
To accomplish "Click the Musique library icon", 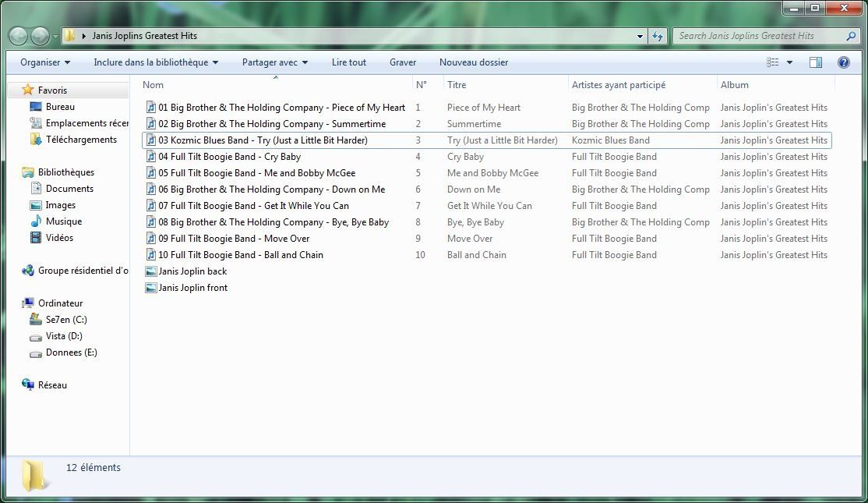I will coord(36,221).
